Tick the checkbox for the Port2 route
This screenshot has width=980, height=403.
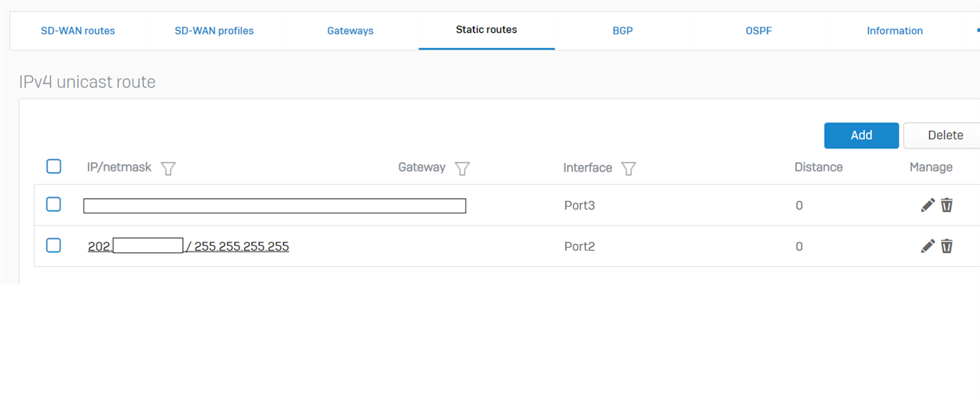click(54, 245)
